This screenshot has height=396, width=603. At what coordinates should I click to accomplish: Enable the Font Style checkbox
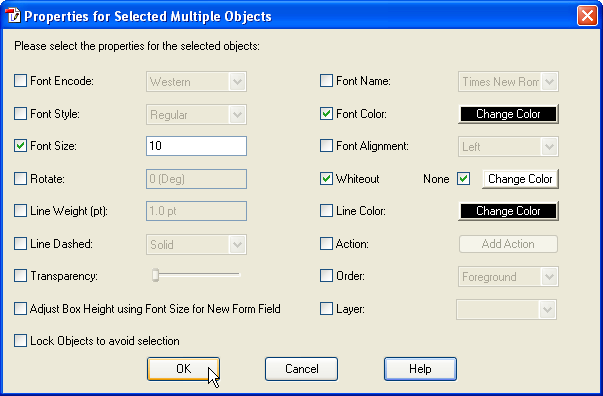point(20,114)
